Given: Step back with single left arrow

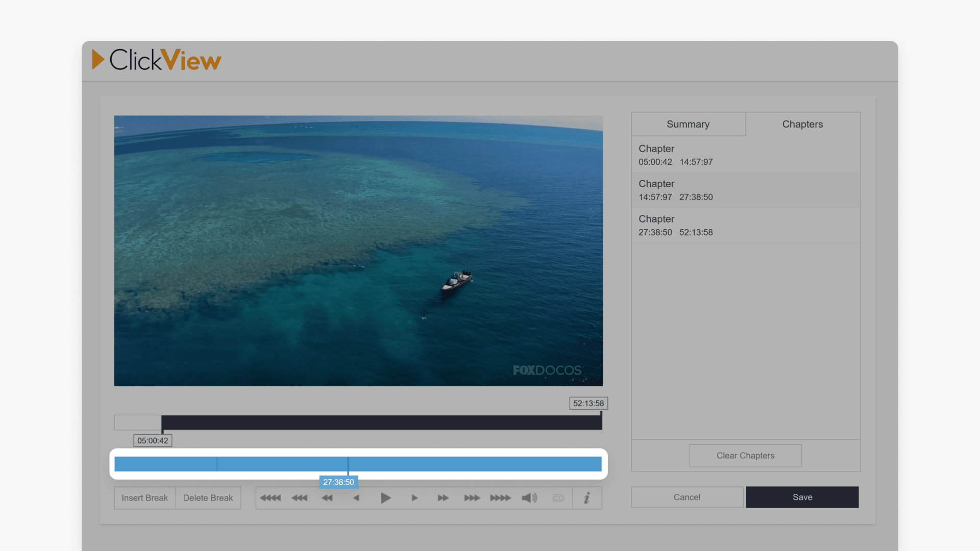Looking at the screenshot, I should point(356,498).
